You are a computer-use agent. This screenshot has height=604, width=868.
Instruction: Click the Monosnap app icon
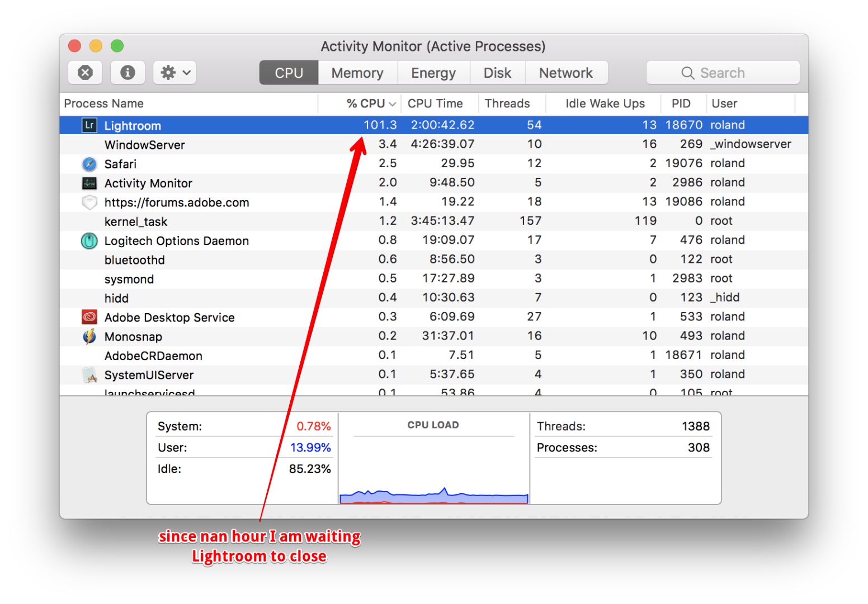click(x=89, y=336)
